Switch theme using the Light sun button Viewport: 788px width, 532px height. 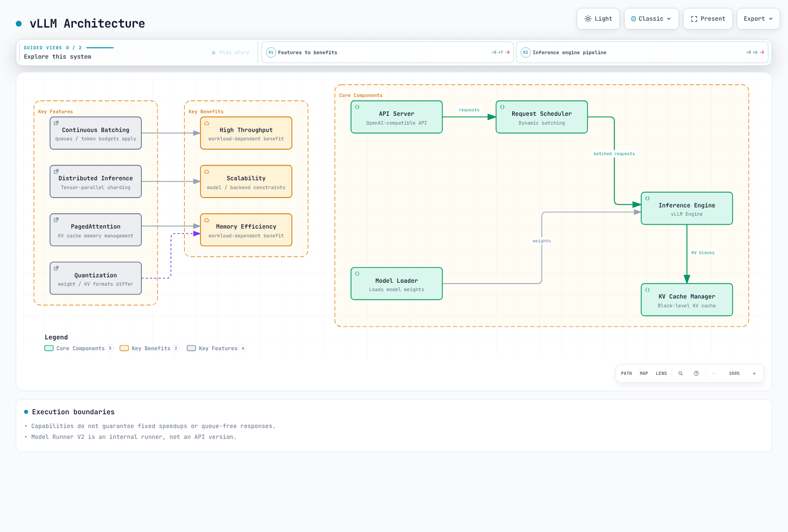598,19
